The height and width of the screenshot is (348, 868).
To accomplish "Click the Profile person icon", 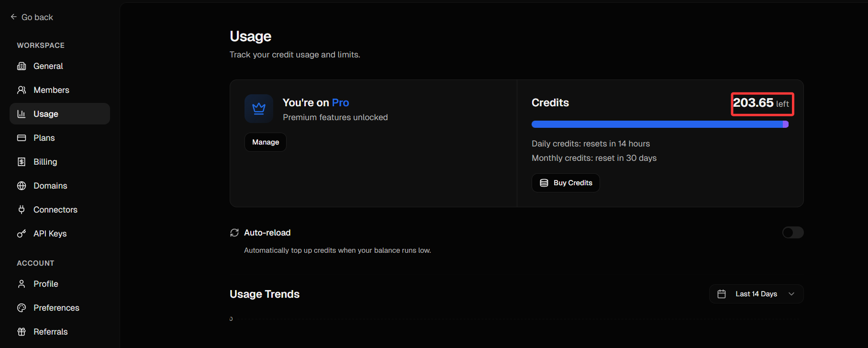I will tap(22, 284).
